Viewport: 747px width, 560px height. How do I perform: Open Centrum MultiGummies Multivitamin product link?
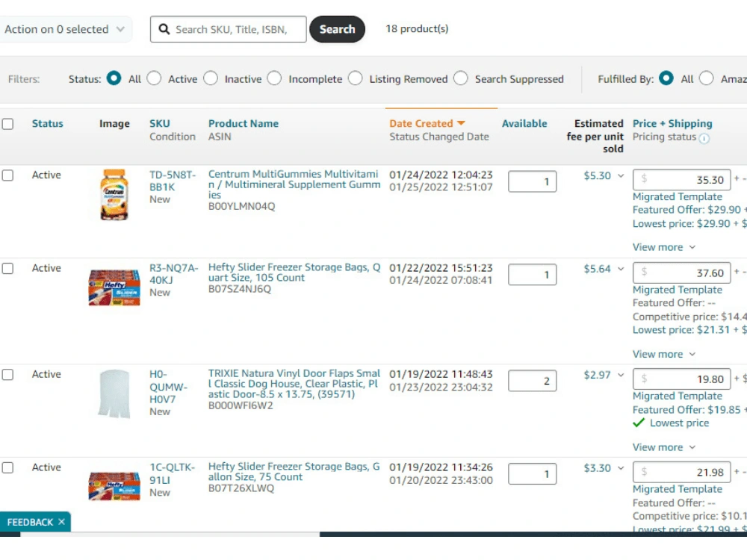click(294, 184)
